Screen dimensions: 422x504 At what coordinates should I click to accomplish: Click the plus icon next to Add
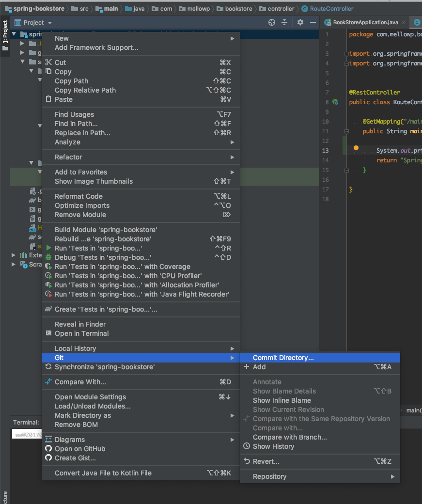[247, 366]
